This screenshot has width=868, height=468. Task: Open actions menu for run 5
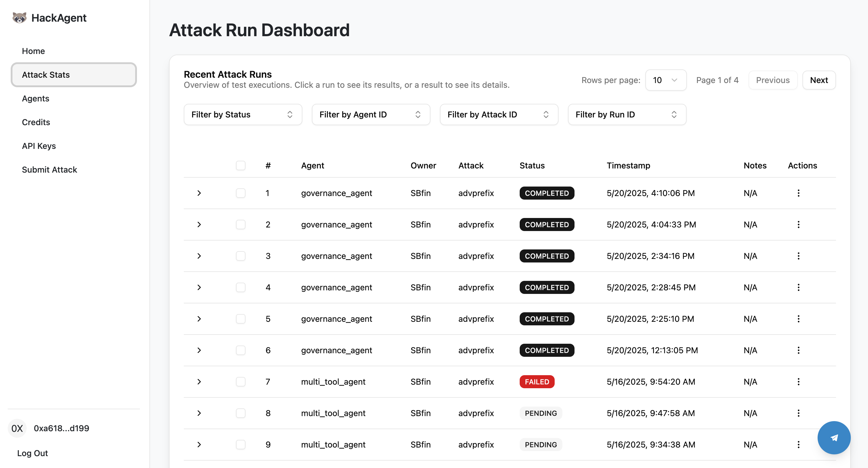click(x=798, y=319)
